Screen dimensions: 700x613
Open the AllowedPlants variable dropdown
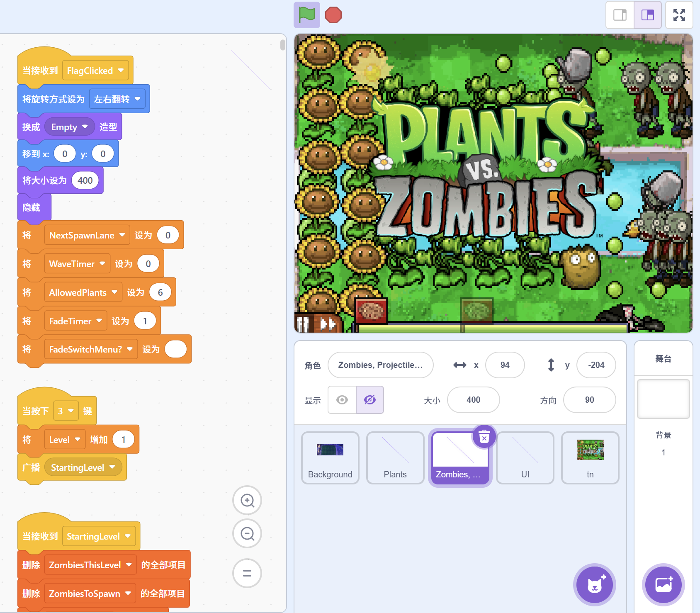pyautogui.click(x=83, y=292)
